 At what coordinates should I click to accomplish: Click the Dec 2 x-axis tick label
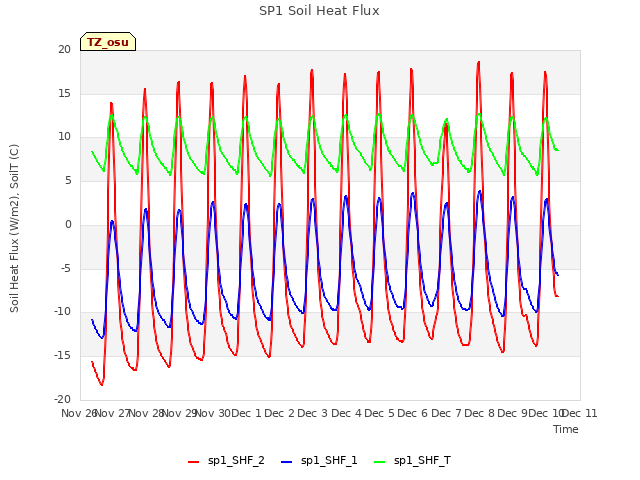coord(280,413)
